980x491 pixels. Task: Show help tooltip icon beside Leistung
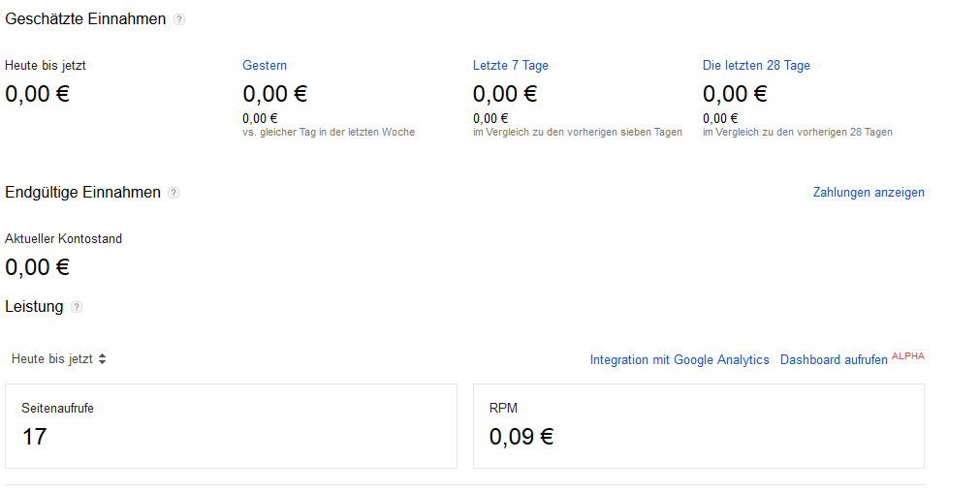tap(77, 307)
